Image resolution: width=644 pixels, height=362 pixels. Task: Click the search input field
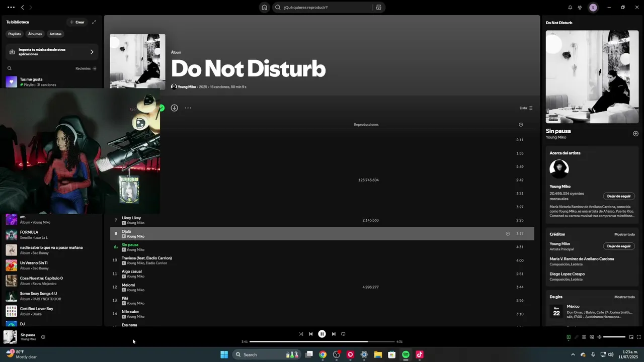click(x=327, y=8)
